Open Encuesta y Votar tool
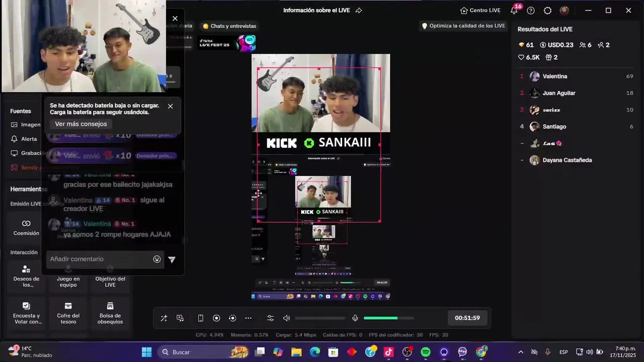This screenshot has width=644, height=362. click(x=26, y=313)
